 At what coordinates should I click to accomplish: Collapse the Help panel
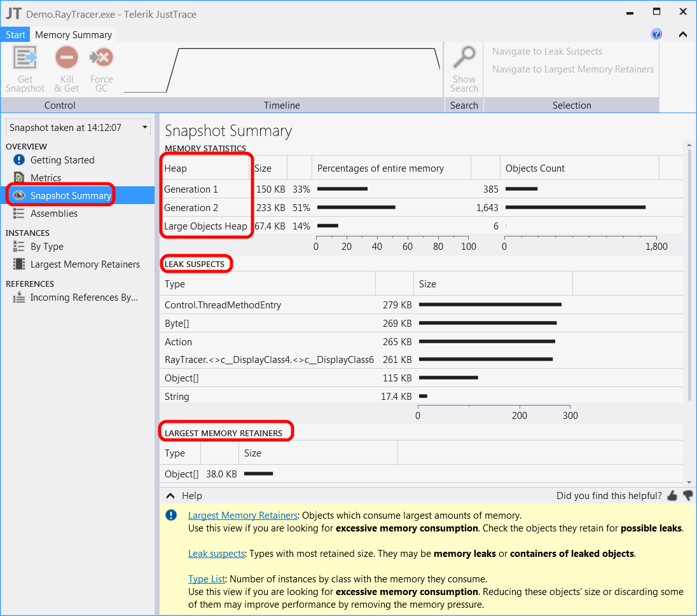[x=170, y=496]
